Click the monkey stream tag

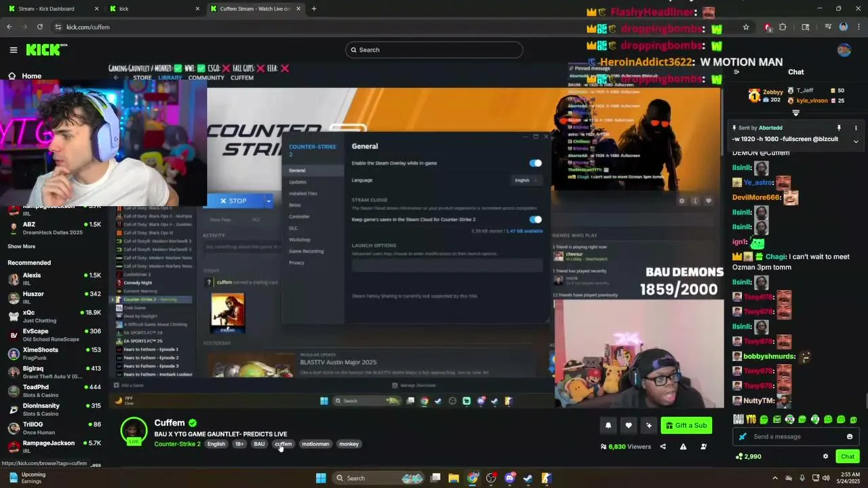pos(349,444)
